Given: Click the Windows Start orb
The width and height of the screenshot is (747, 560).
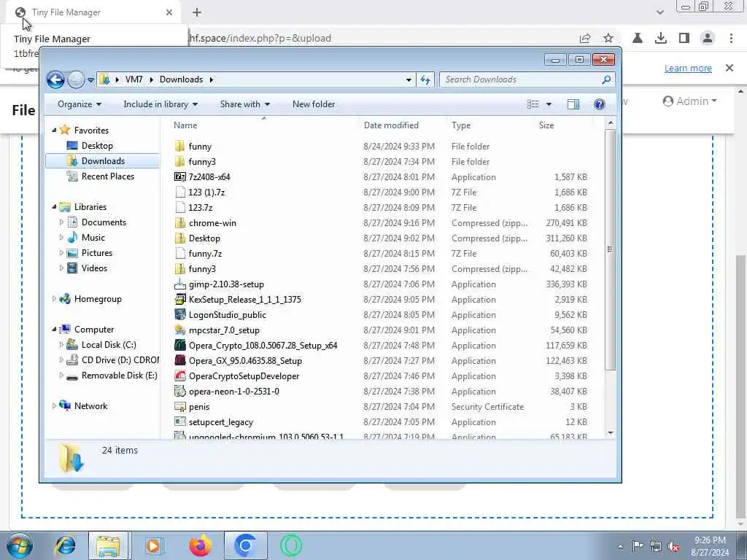Looking at the screenshot, I should point(20,545).
